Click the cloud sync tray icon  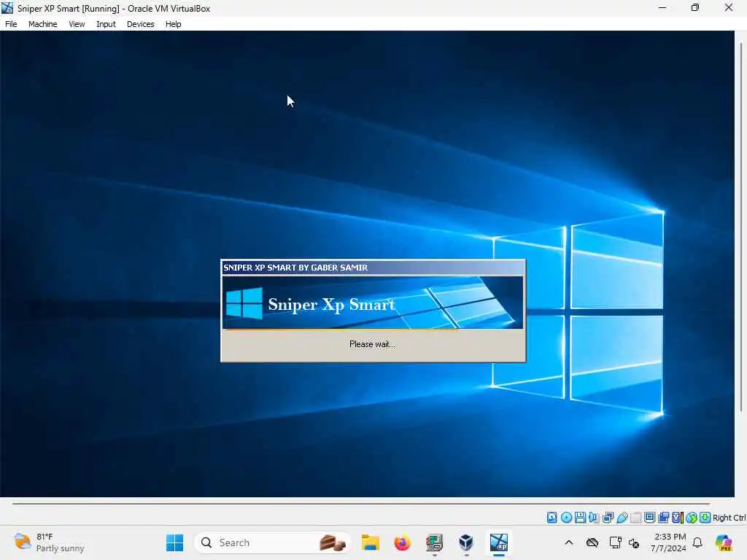pyautogui.click(x=592, y=542)
